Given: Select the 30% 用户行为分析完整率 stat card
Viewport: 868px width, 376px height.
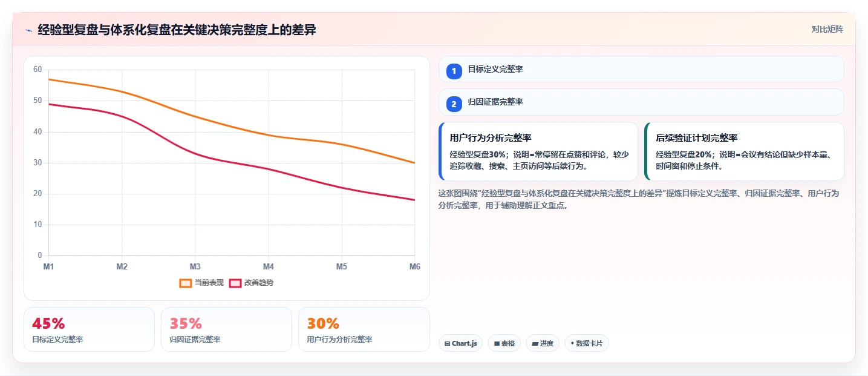Looking at the screenshot, I should (x=364, y=329).
